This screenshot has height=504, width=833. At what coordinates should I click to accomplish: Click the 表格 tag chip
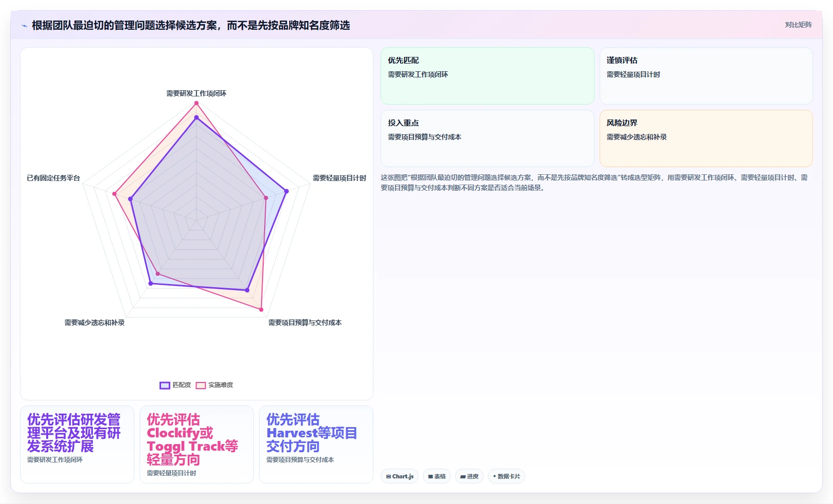437,476
